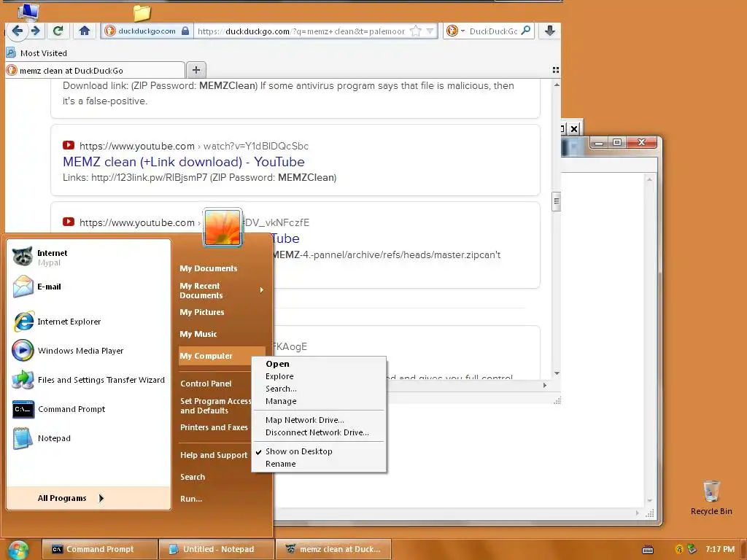
Task: Open the Recycle Bin desktop icon
Action: 711,497
